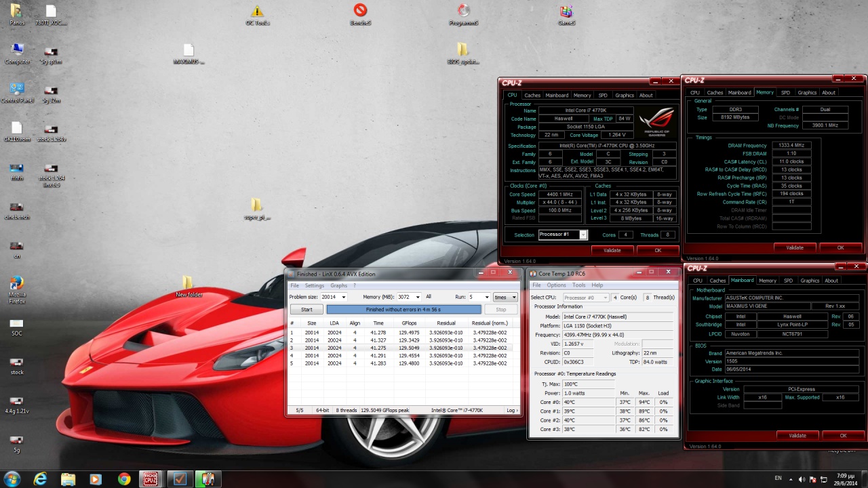Click Validate in the CPU-Z processor window

click(x=612, y=250)
